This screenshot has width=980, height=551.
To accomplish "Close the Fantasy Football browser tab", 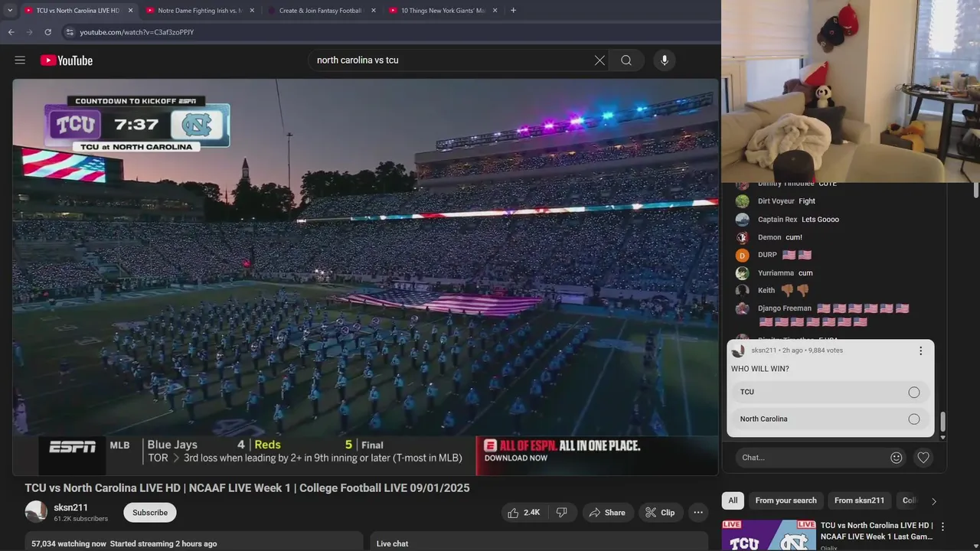I will coord(373,11).
